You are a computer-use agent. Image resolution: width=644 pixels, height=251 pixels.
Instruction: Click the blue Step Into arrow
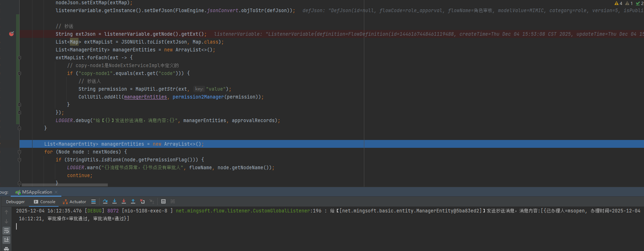click(115, 201)
